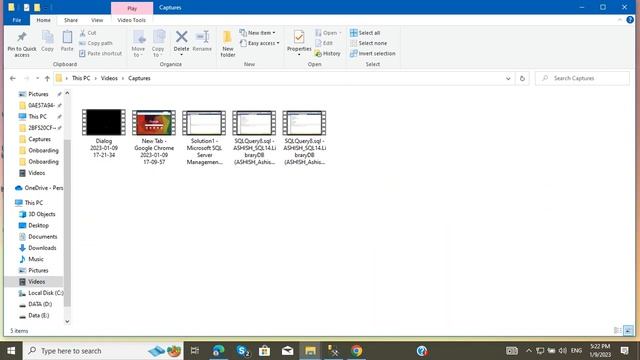The width and height of the screenshot is (640, 360).
Task: Collapse the ribbon with chevron
Action: pyautogui.click(x=620, y=20)
